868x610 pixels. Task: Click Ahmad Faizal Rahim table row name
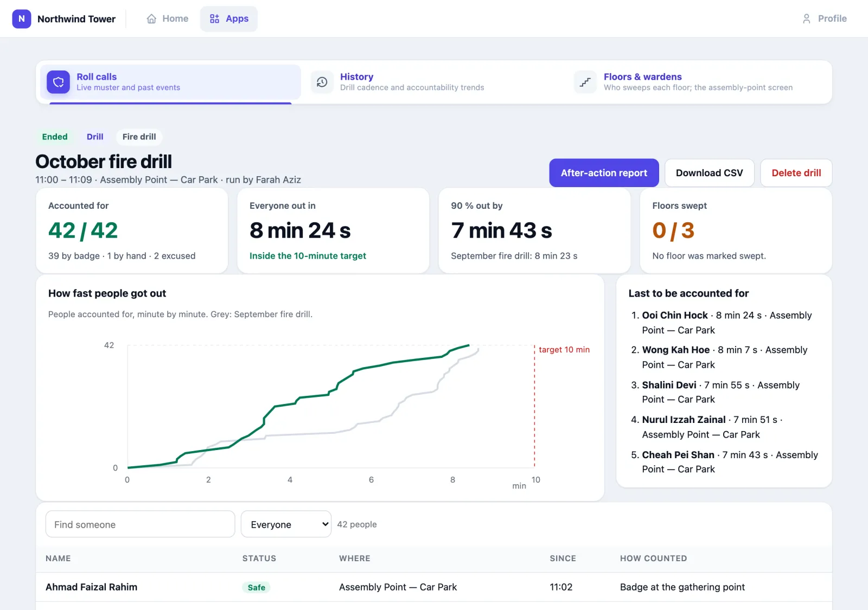point(91,587)
